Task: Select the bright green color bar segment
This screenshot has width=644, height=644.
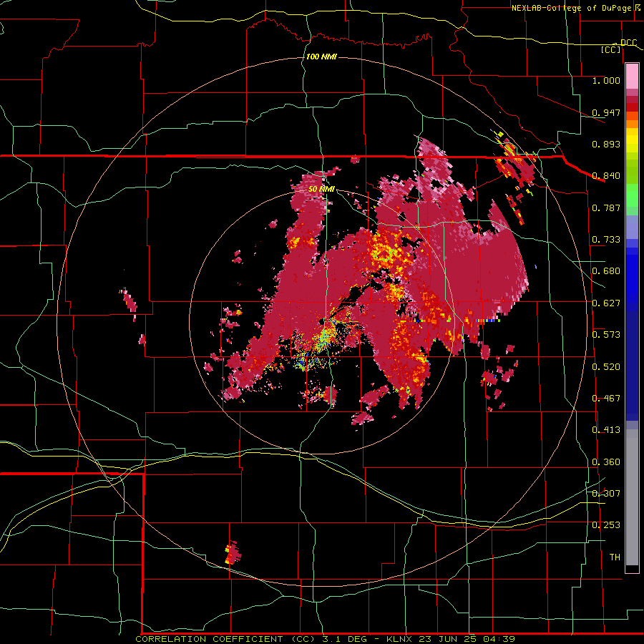Action: point(632,195)
